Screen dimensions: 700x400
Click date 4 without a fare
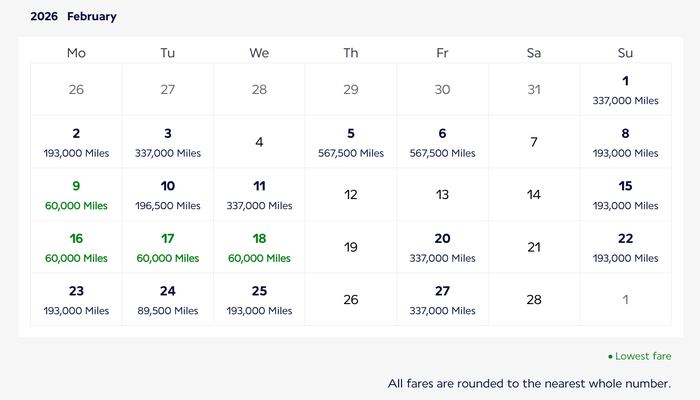[x=259, y=142]
